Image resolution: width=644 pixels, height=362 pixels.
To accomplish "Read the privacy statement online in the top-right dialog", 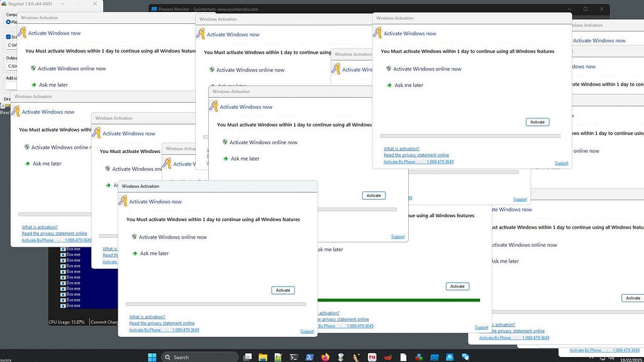I will pos(416,155).
